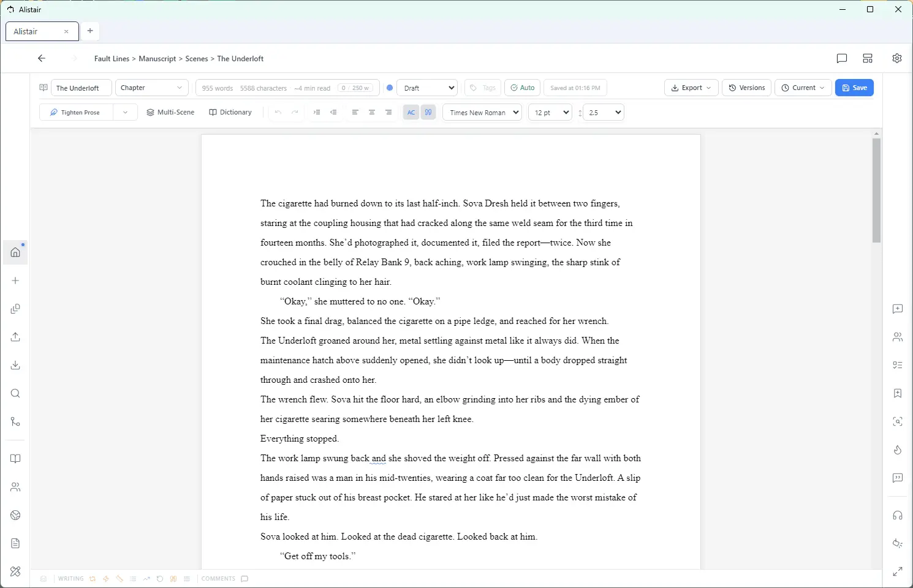Run the Tighten Prose button
This screenshot has width=913, height=588.
76,113
